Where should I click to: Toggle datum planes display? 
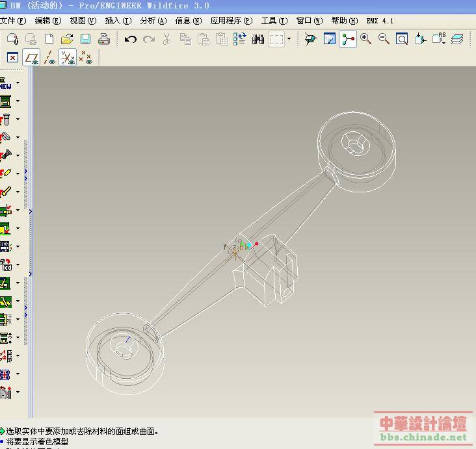point(31,58)
